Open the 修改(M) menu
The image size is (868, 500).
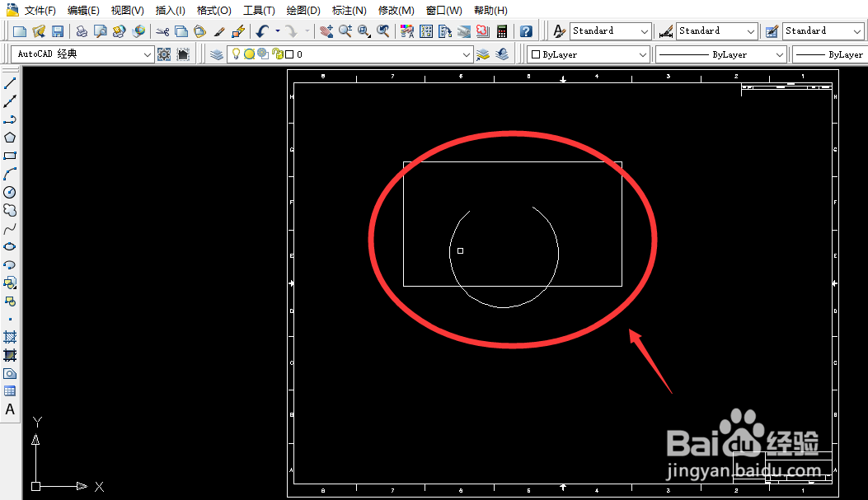tap(396, 11)
